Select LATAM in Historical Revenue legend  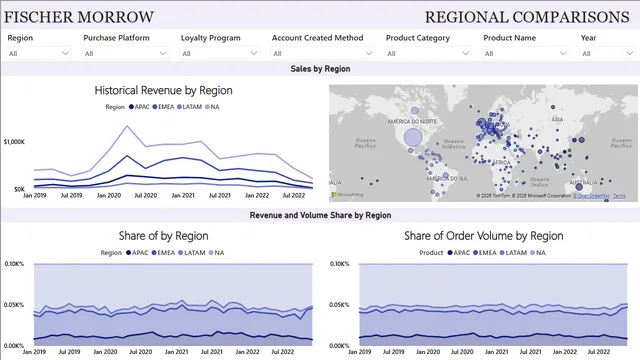point(189,107)
